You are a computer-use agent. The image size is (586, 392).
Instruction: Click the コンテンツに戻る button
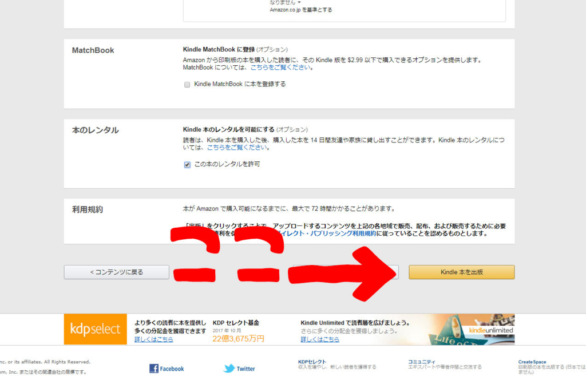(117, 272)
